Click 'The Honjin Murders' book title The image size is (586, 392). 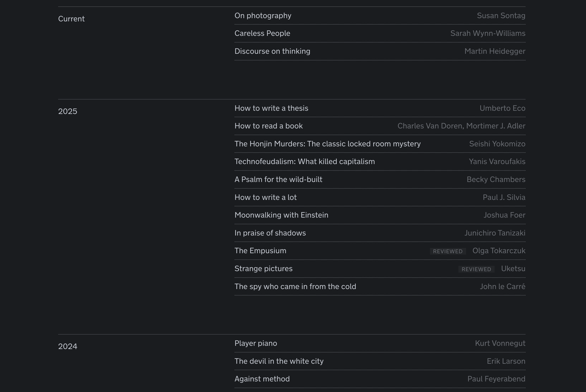(x=327, y=144)
